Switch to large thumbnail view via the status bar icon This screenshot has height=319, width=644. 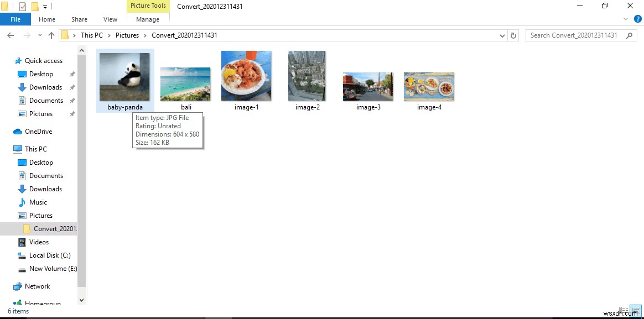coord(635,311)
